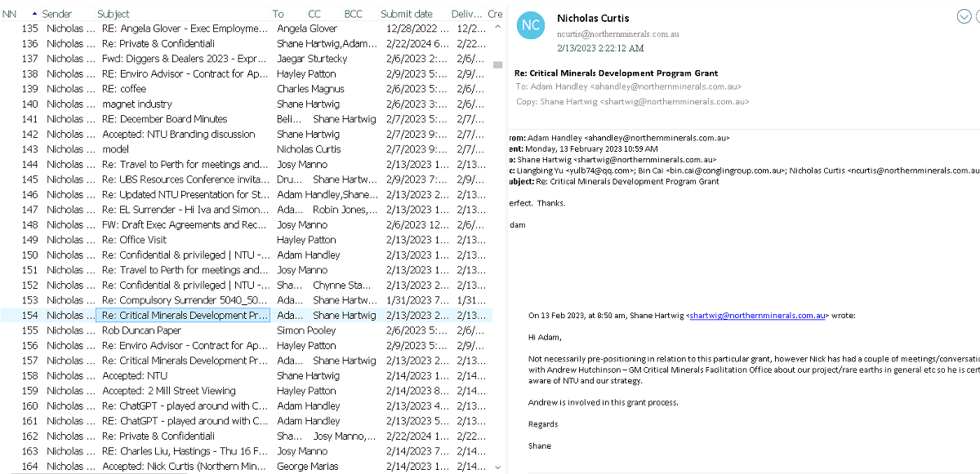The width and height of the screenshot is (980, 474).
Task: Open the 'RE: coffee' email
Action: click(246, 89)
